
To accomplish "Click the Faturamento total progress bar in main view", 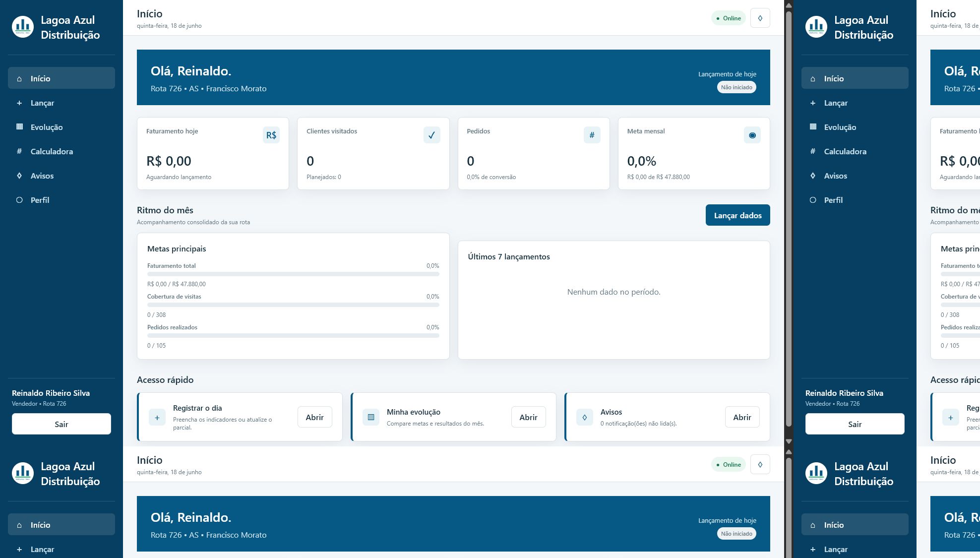I will pyautogui.click(x=293, y=274).
